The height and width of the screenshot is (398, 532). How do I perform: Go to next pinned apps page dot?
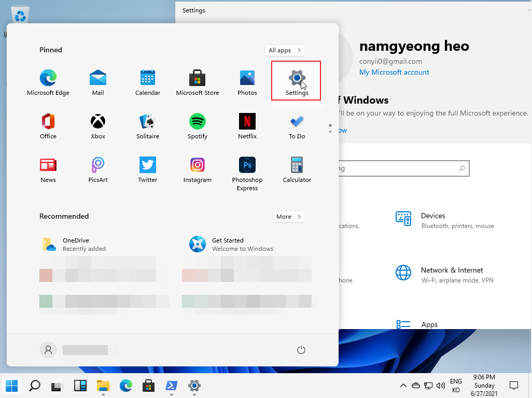point(330,132)
